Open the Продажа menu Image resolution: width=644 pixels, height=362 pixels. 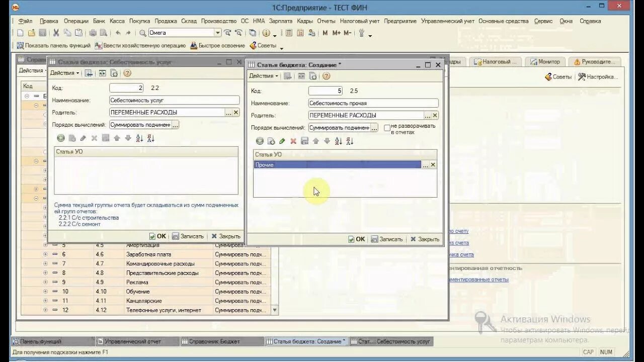166,21
